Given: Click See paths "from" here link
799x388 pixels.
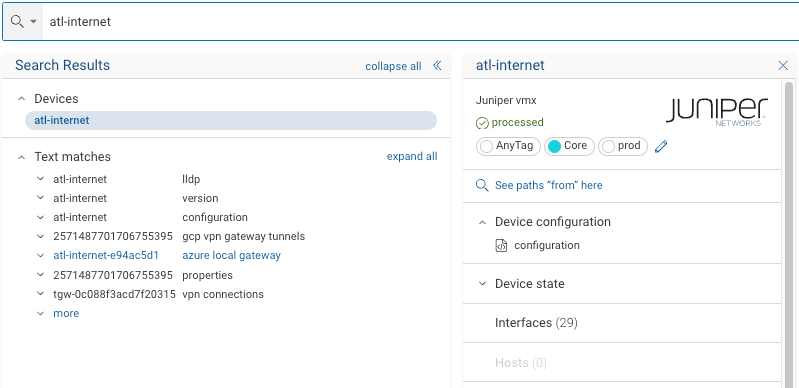Looking at the screenshot, I should [548, 185].
